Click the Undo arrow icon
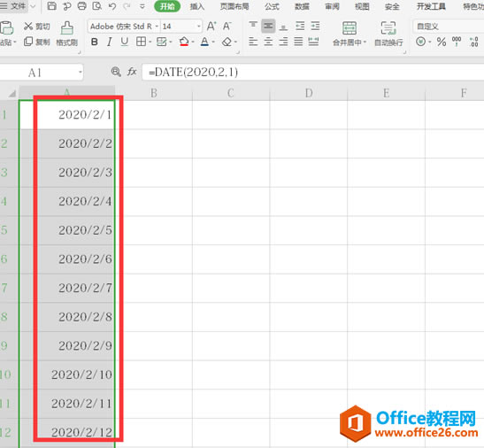 click(x=112, y=6)
